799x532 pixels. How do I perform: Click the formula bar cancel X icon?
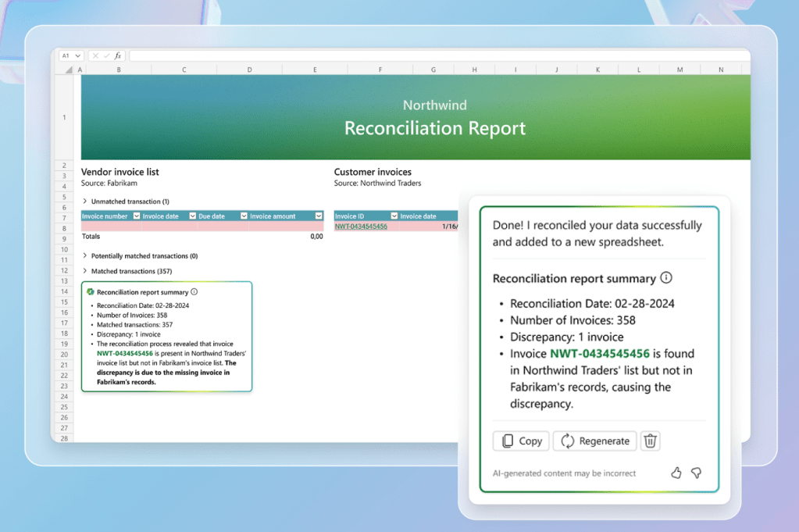pos(95,56)
